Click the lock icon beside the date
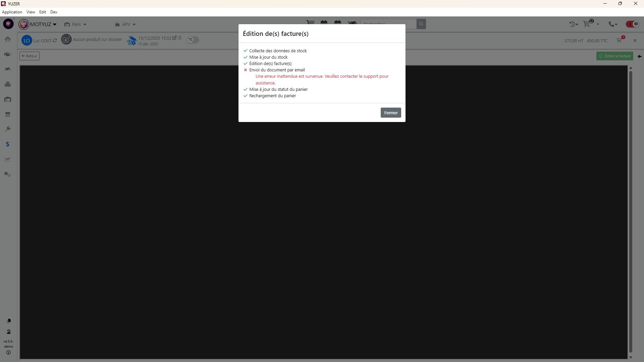Viewport: 644px width, 362px height. (x=180, y=38)
